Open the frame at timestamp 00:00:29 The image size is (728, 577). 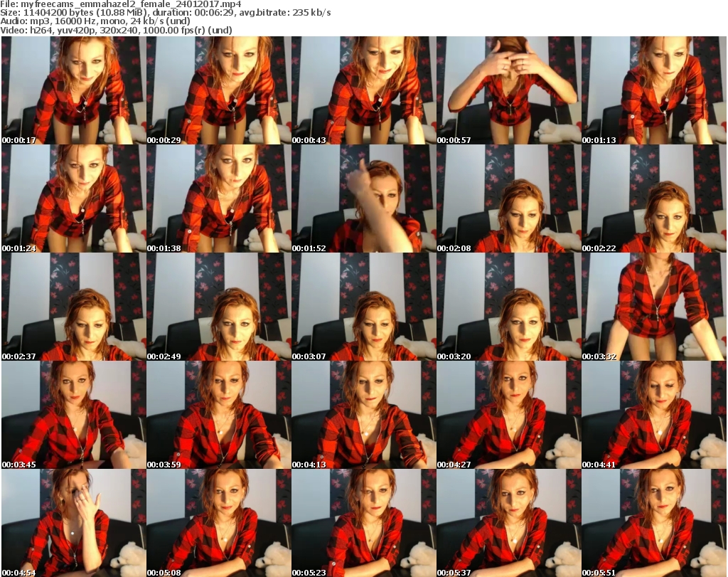[219, 90]
